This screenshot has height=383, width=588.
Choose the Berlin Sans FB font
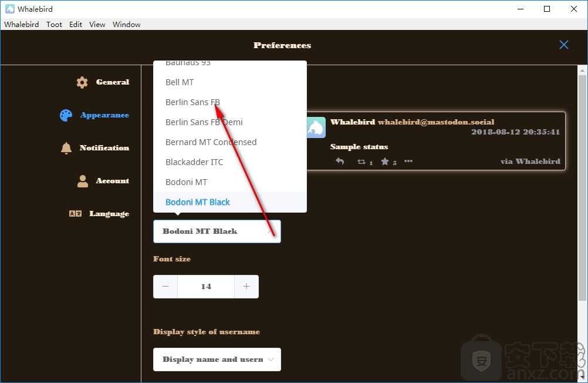[230, 102]
